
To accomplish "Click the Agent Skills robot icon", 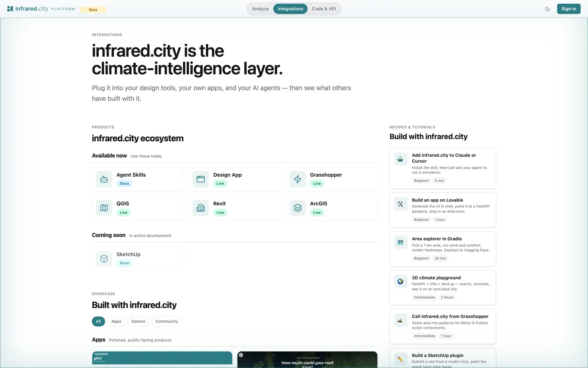I will point(104,179).
